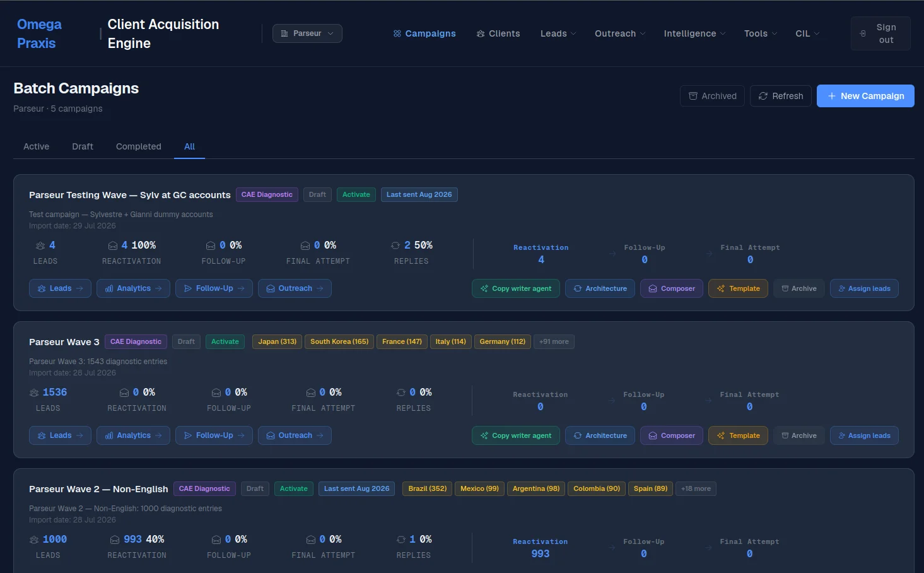Expand the +91 more countries tag
Image resolution: width=924 pixels, height=573 pixels.
pyautogui.click(x=554, y=341)
